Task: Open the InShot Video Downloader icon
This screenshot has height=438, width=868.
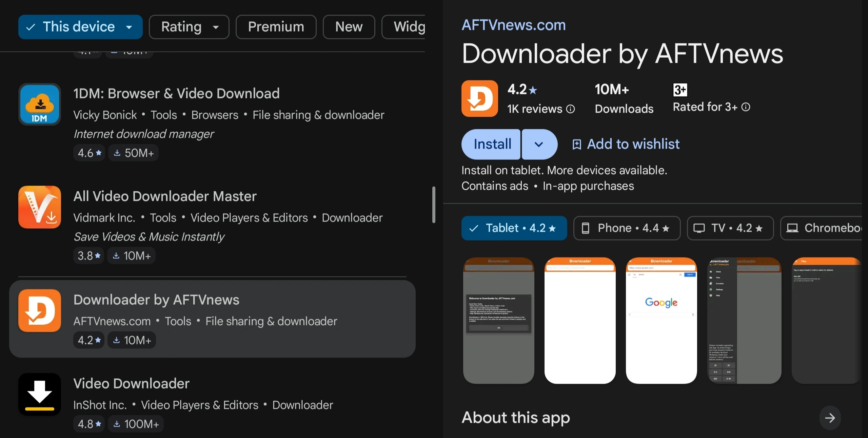Action: tap(40, 394)
